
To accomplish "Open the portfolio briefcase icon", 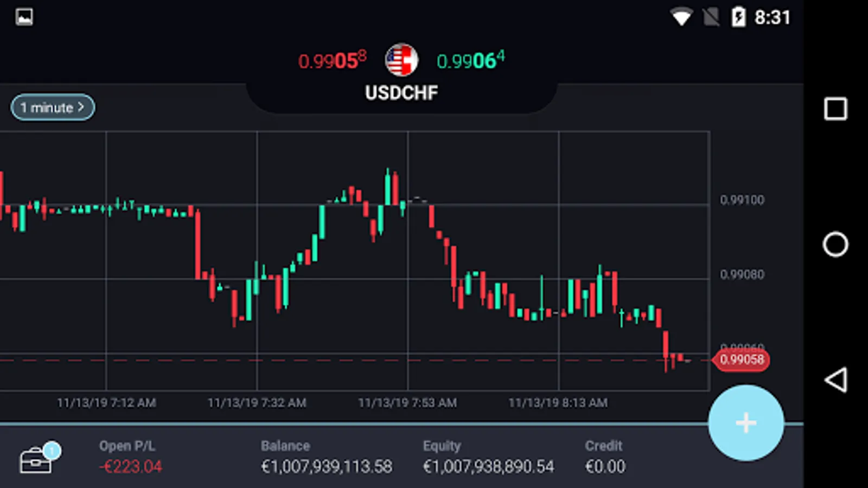I will click(x=36, y=460).
